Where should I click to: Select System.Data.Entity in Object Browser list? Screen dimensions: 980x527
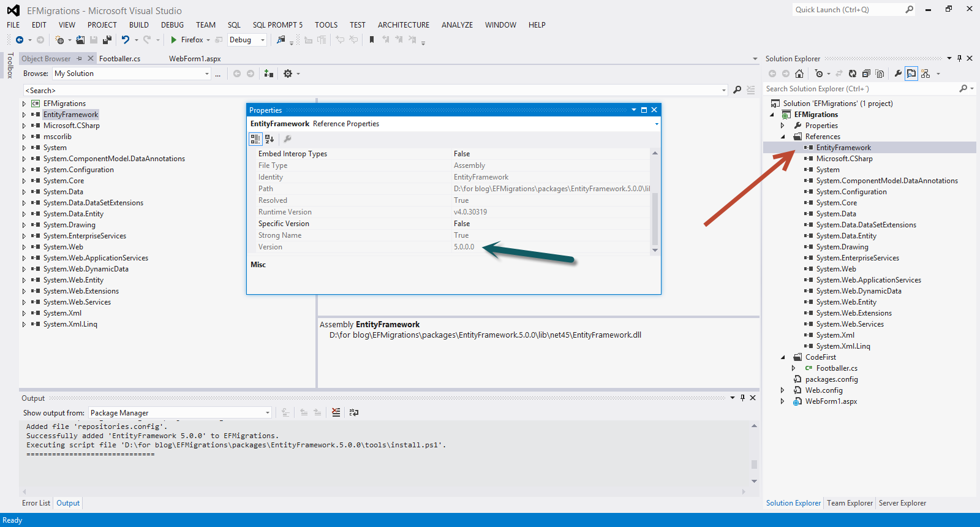pos(73,214)
